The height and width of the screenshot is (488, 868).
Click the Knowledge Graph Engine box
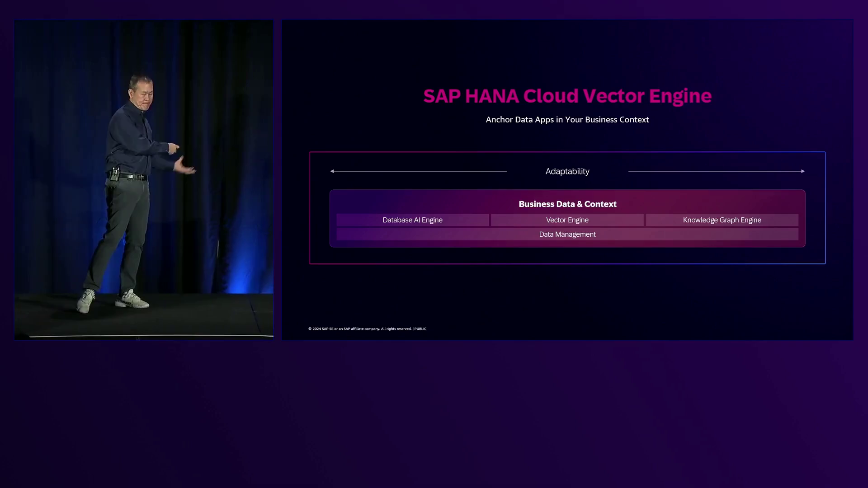(x=722, y=220)
